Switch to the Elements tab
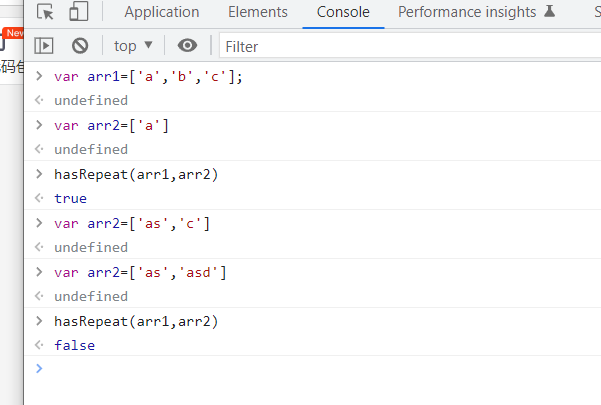Image resolution: width=601 pixels, height=405 pixels. (x=258, y=13)
